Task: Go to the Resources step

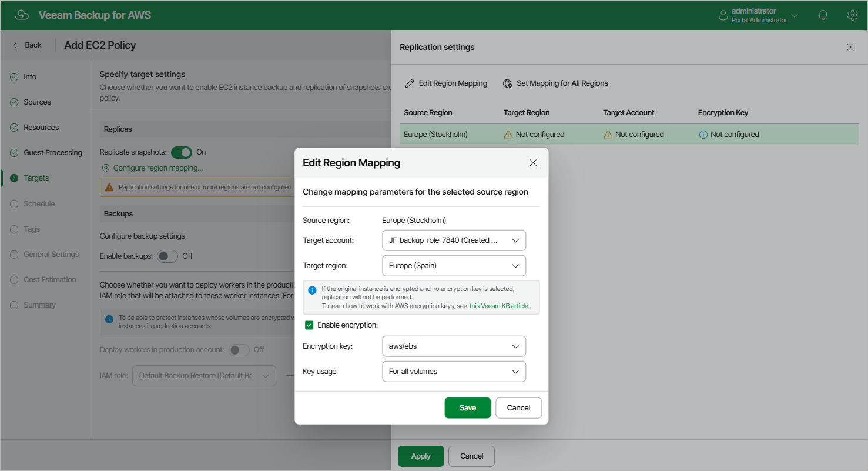Action: (x=41, y=128)
